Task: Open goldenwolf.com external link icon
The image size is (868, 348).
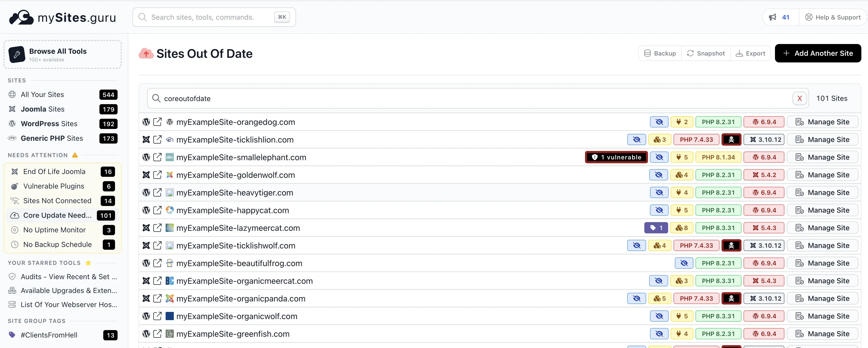Action: click(x=157, y=175)
